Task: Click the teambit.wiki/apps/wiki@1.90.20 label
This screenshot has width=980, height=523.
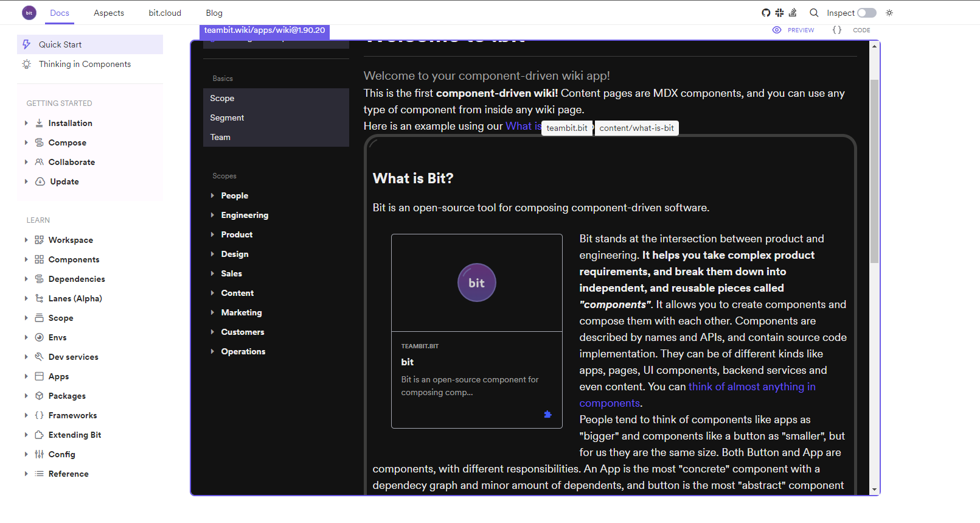Action: [x=265, y=30]
